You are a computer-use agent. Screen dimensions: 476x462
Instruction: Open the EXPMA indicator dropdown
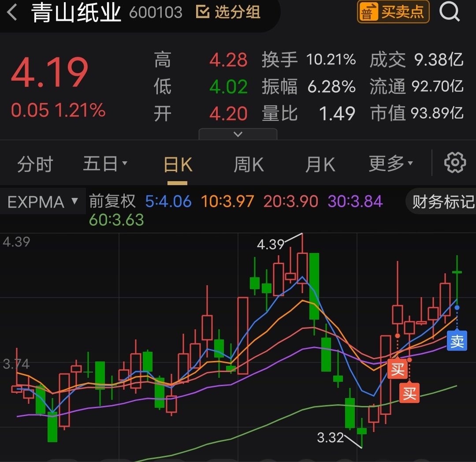tap(43, 202)
